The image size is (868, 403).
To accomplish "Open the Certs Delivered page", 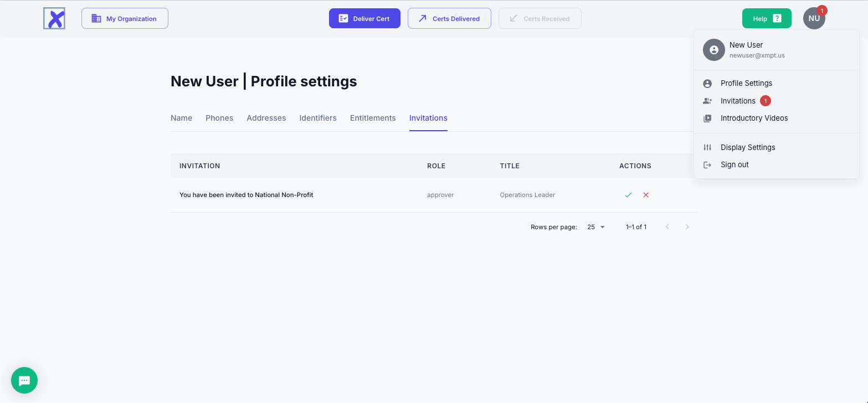I will 449,18.
